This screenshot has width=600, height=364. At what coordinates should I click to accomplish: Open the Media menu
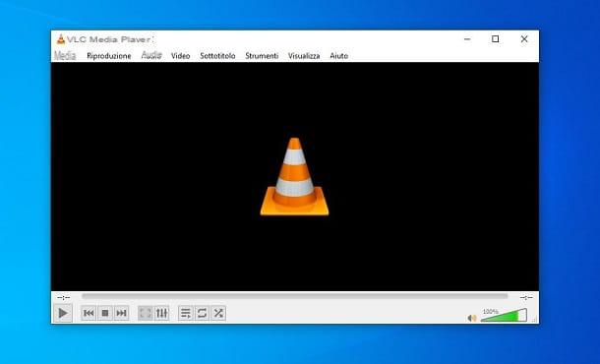(65, 55)
